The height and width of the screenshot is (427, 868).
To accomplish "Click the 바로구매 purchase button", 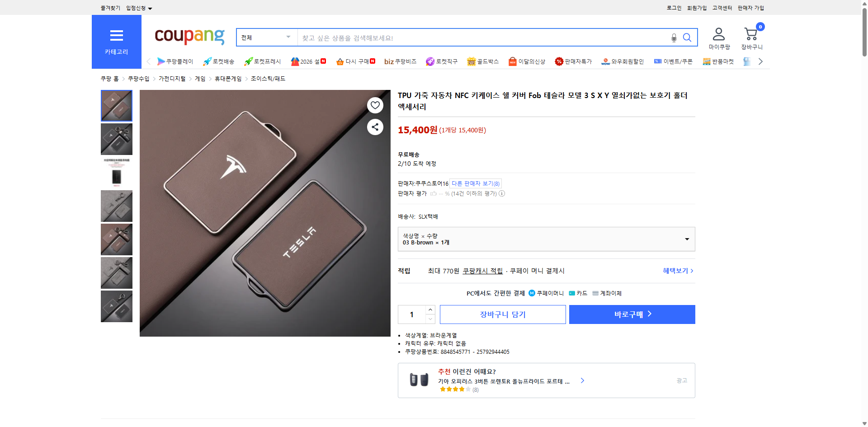I will pyautogui.click(x=632, y=314).
